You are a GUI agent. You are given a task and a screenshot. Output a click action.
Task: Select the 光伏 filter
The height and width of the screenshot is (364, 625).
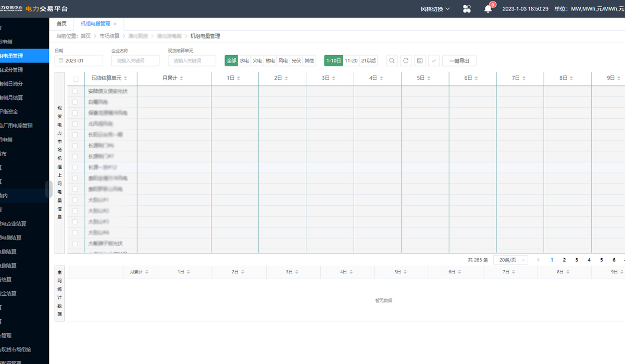click(x=296, y=60)
